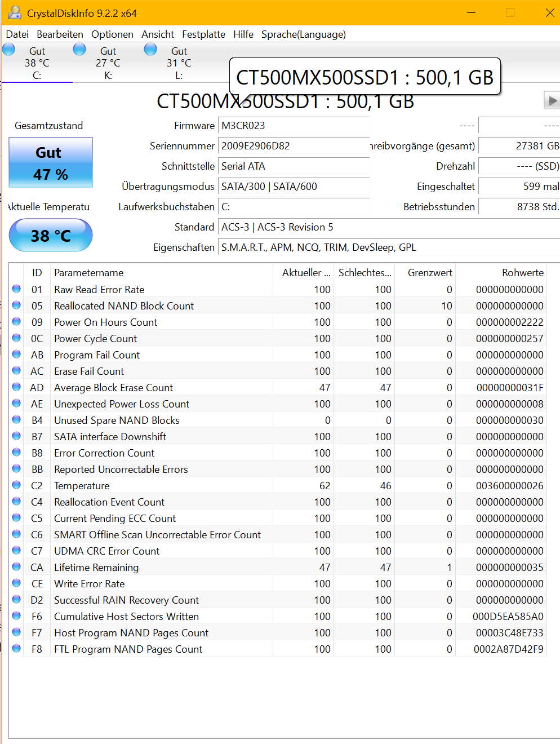Click status dot for SATA interface Downshift
Screen dimensions: 560x744
tap(16, 436)
